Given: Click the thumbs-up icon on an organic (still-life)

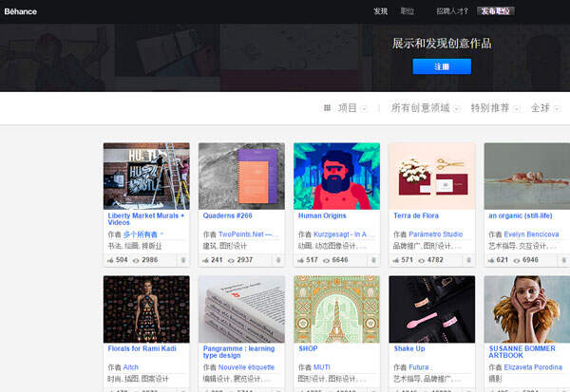Looking at the screenshot, I should (490, 259).
